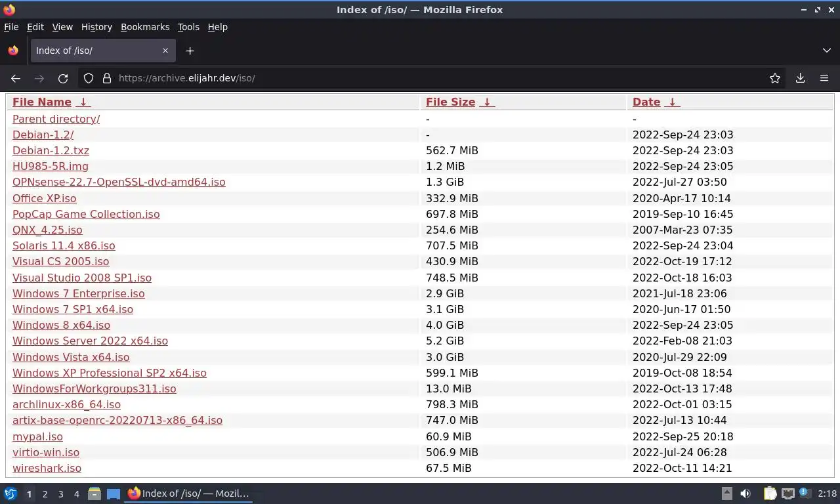This screenshot has height=504, width=840.
Task: Click the show desktop icon in taskbar
Action: pos(114,493)
